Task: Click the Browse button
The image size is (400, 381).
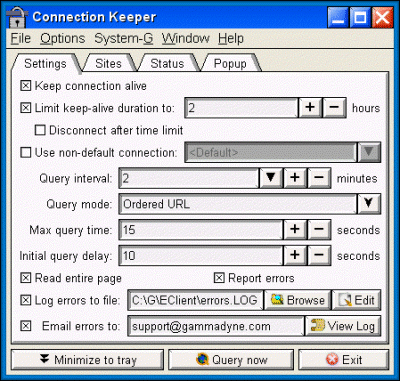Action: [297, 300]
